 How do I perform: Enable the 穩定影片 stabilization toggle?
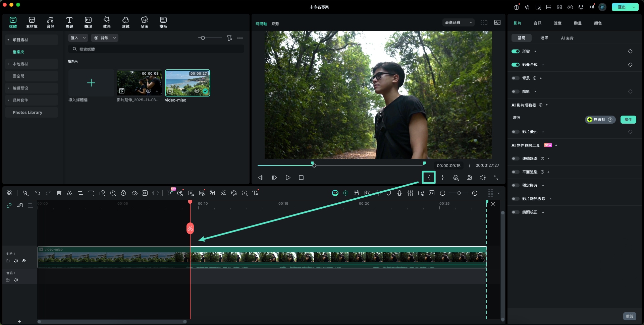point(515,185)
